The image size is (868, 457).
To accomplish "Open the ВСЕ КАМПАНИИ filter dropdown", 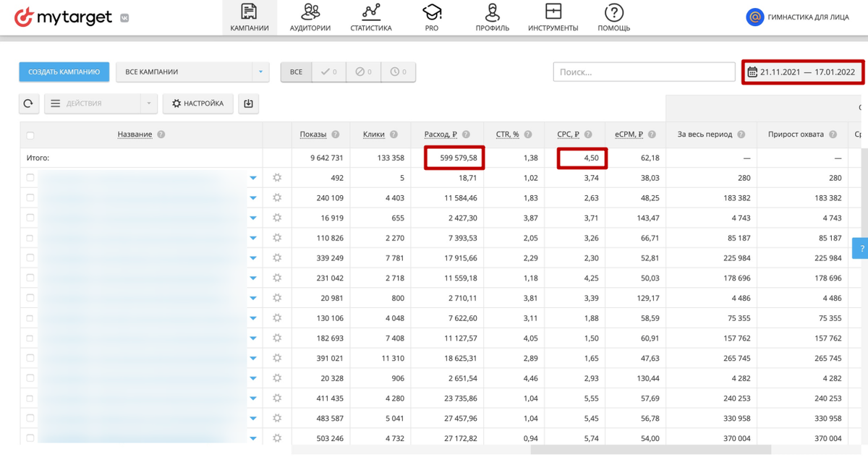I will [x=192, y=72].
